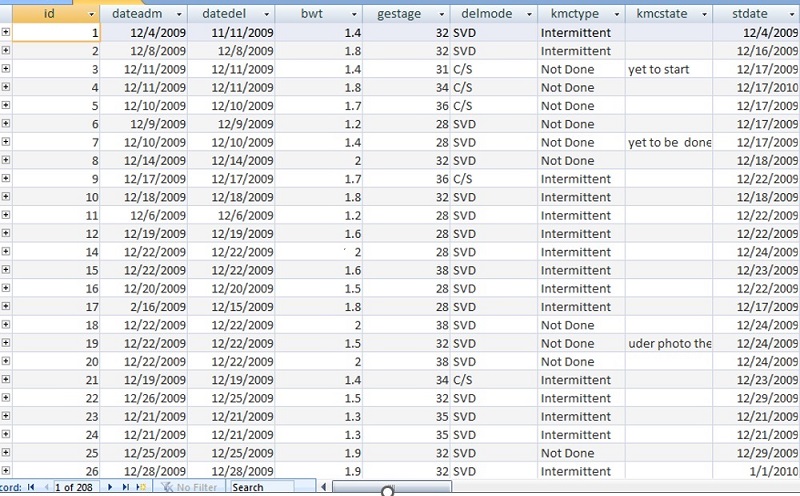Select the '12/14/2009' dateadm cell in row 8
The width and height of the screenshot is (800, 496).
point(143,161)
